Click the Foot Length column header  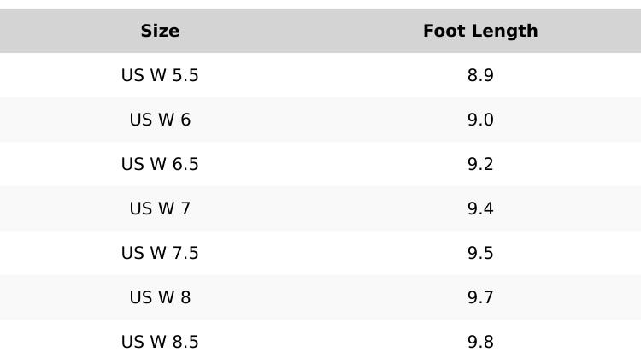coord(480,32)
